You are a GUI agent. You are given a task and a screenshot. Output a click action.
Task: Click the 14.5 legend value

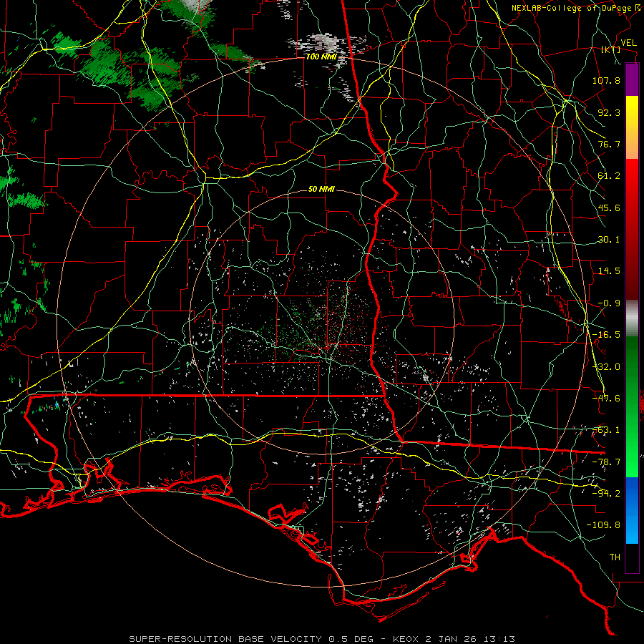(609, 271)
